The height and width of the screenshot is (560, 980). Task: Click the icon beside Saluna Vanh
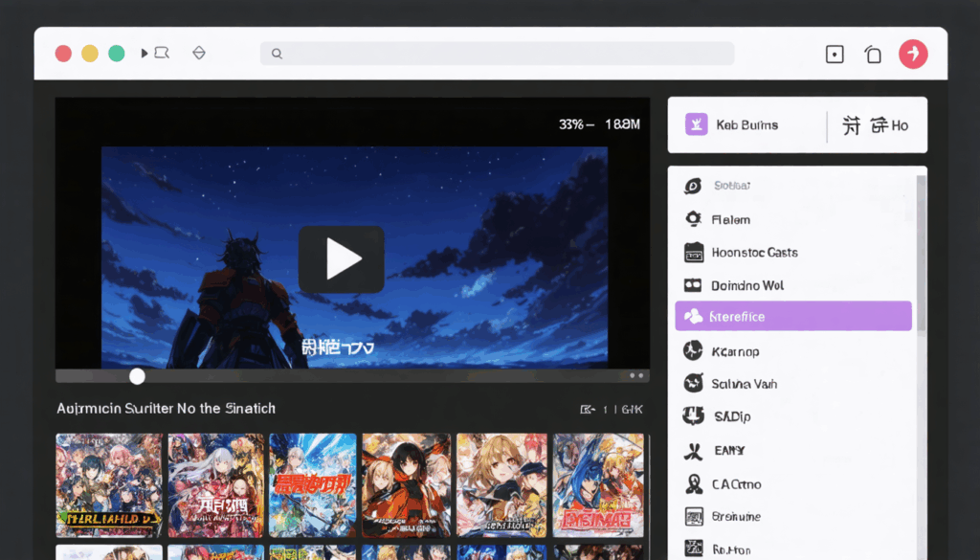pyautogui.click(x=693, y=383)
